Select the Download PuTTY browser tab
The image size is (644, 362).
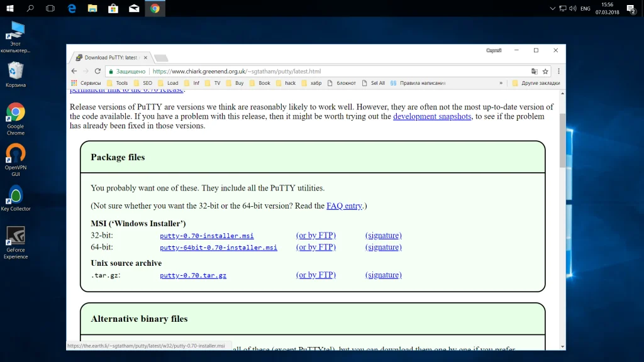[x=110, y=57]
